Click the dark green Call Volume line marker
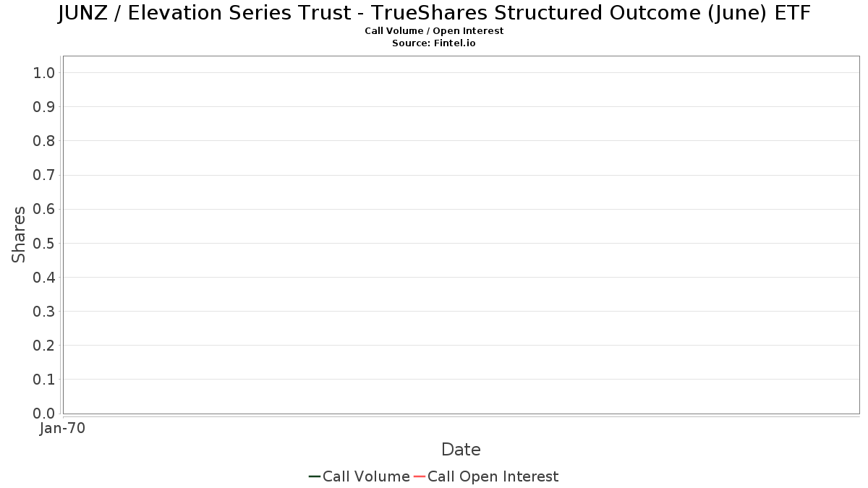Image resolution: width=868 pixels, height=488 pixels. (315, 476)
